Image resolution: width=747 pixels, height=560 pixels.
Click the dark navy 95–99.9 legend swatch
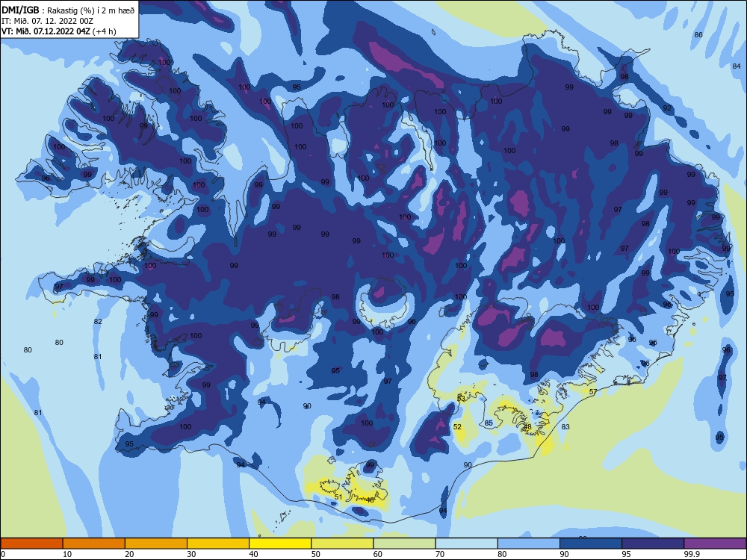pyautogui.click(x=653, y=544)
